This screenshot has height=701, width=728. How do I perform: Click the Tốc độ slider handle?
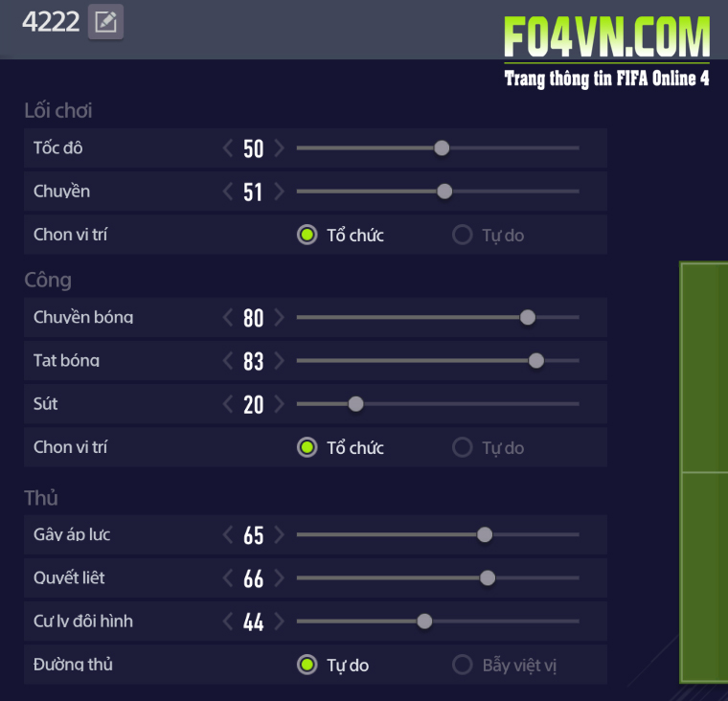coord(442,148)
